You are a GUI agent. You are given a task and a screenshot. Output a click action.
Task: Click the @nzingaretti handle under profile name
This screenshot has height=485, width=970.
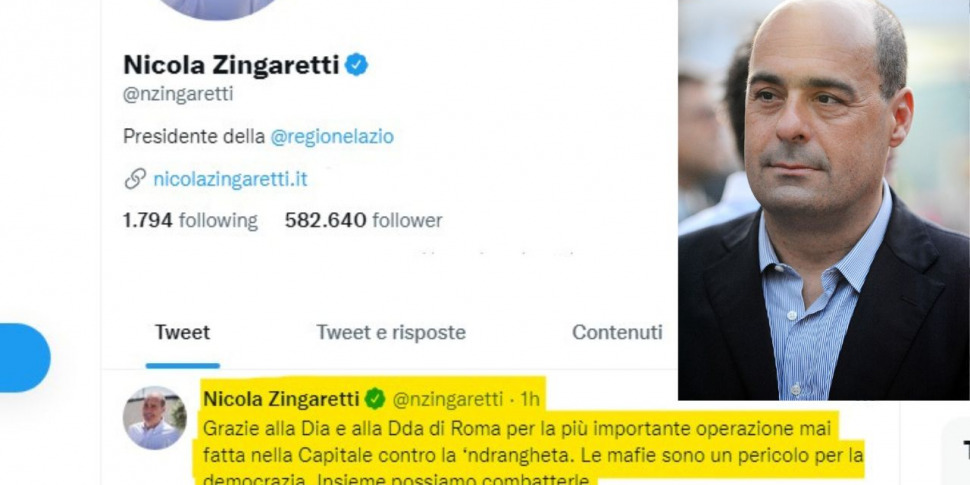178,95
